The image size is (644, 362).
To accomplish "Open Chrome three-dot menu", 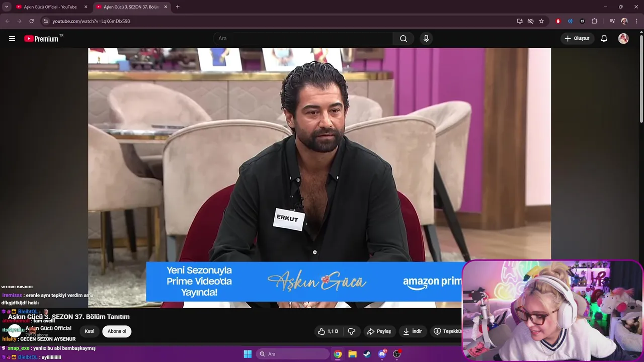I will tap(636, 21).
